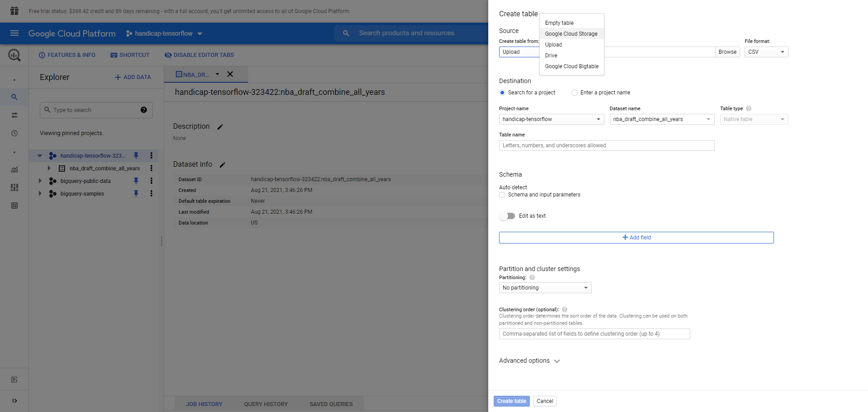Switch to the QUERY HISTORY tab
868x412 pixels.
click(x=266, y=404)
